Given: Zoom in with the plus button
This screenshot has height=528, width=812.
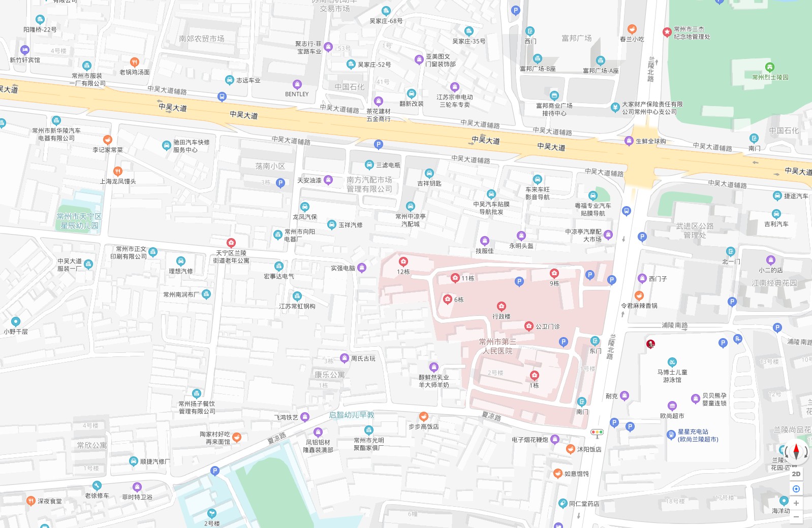Looking at the screenshot, I should [x=796, y=503].
